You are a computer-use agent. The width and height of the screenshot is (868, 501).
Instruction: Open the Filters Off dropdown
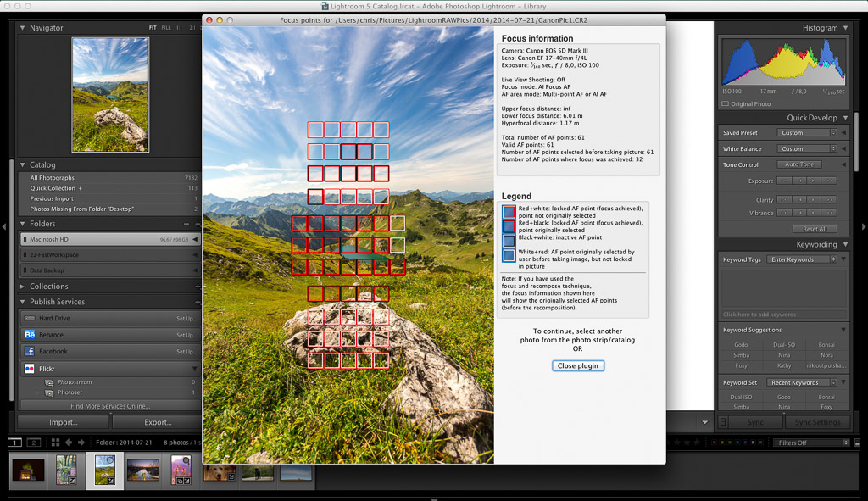(811, 443)
